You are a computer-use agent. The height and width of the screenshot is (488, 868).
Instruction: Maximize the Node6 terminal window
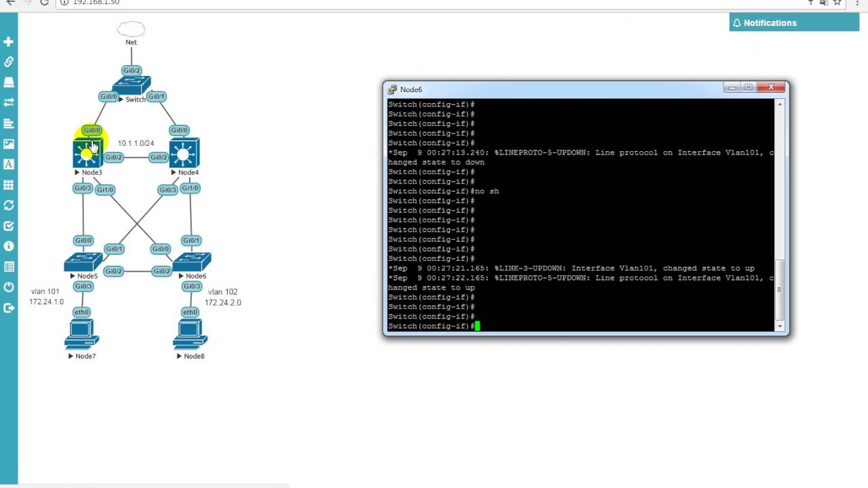point(749,87)
